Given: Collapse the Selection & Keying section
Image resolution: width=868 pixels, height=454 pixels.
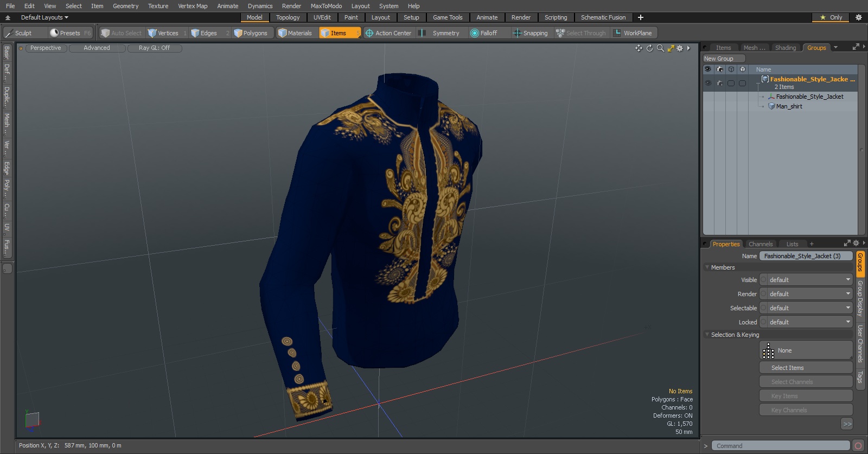Looking at the screenshot, I should [x=707, y=335].
